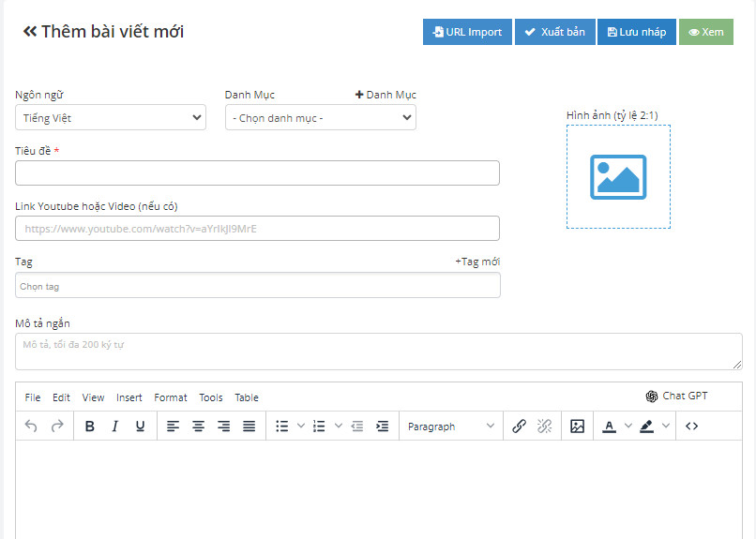Click the Tiêu đề title input field

[x=257, y=173]
